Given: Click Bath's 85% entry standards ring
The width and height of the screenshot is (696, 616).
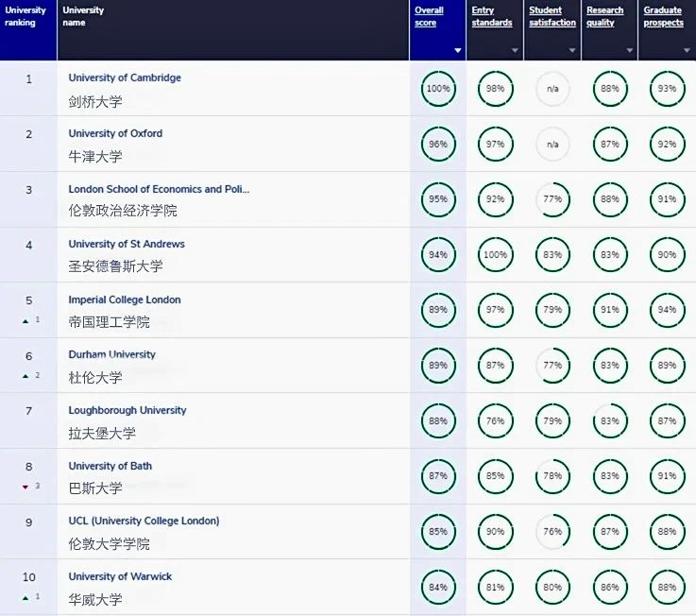Looking at the screenshot, I should [x=496, y=476].
